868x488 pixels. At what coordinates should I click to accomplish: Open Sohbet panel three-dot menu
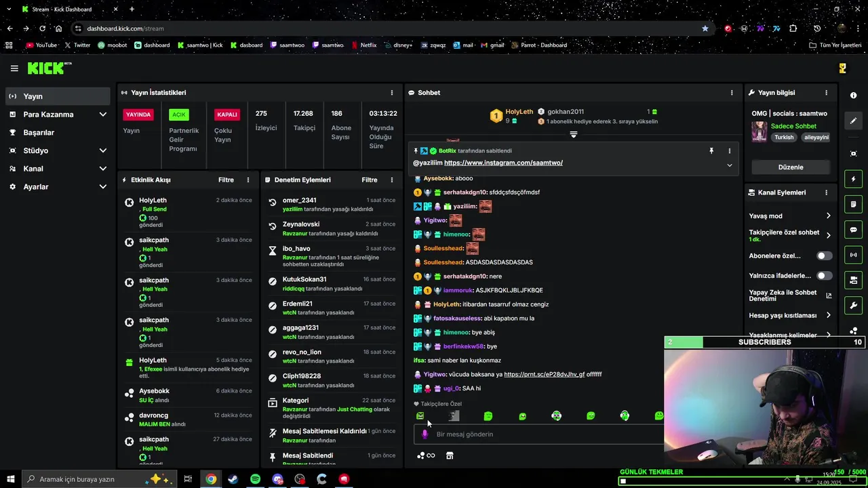click(x=731, y=93)
